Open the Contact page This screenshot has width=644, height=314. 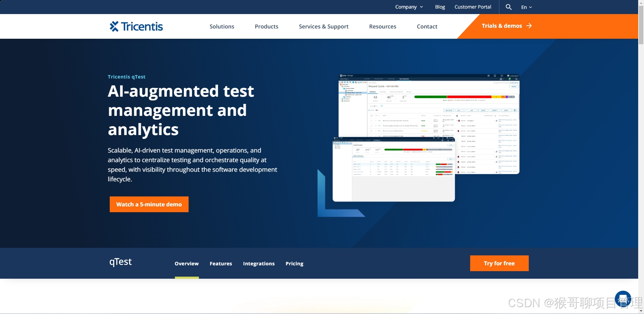point(427,26)
